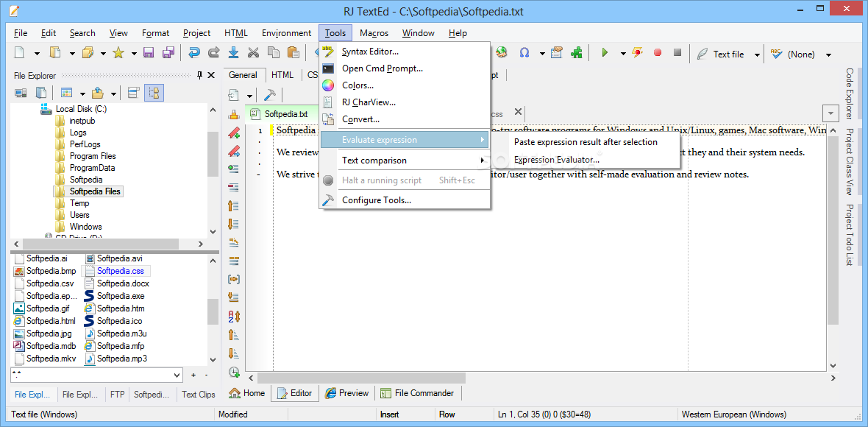
Task: Open the Project Todo List side panel
Action: click(849, 235)
